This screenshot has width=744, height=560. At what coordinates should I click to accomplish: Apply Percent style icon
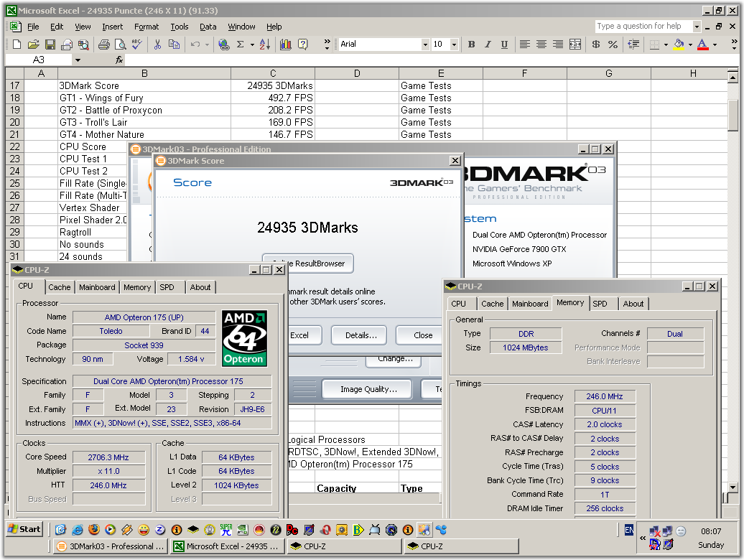click(x=613, y=45)
